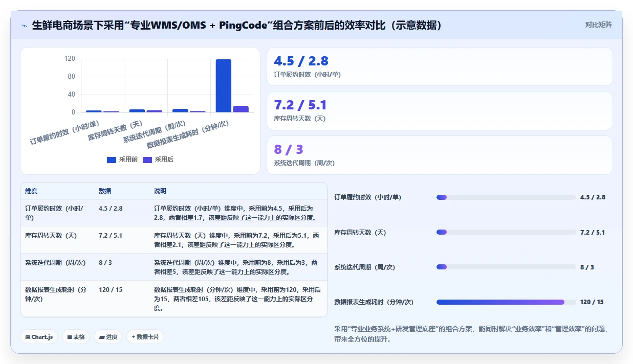
Task: Click the 8 / 3 data card
Action: [440, 155]
